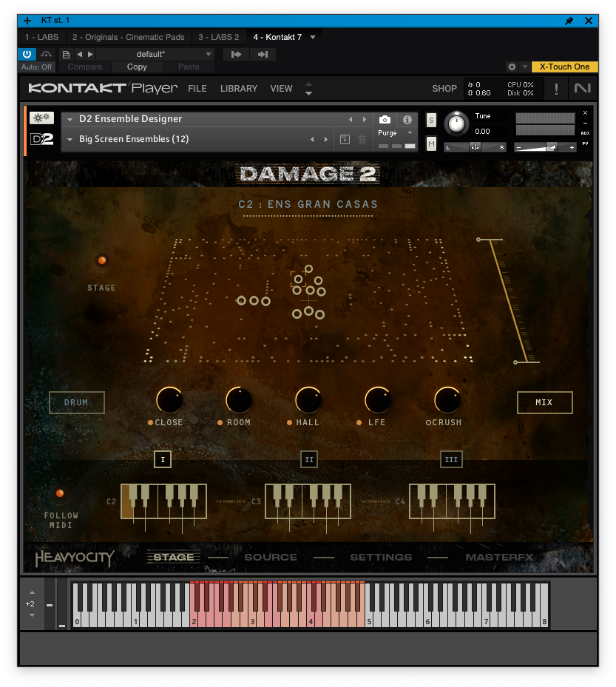Screen dimensions: 616x687
Task: Go to the previous snapshot arrow
Action: [312, 139]
